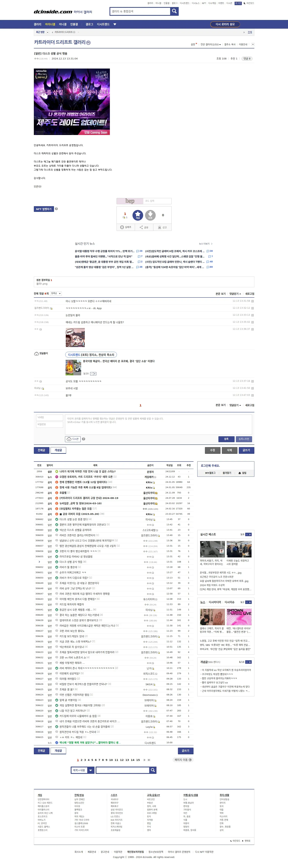Image resolution: width=288 pixels, height=868 pixels.
Task: Go to page 2 in pagination
Action: 81,760
